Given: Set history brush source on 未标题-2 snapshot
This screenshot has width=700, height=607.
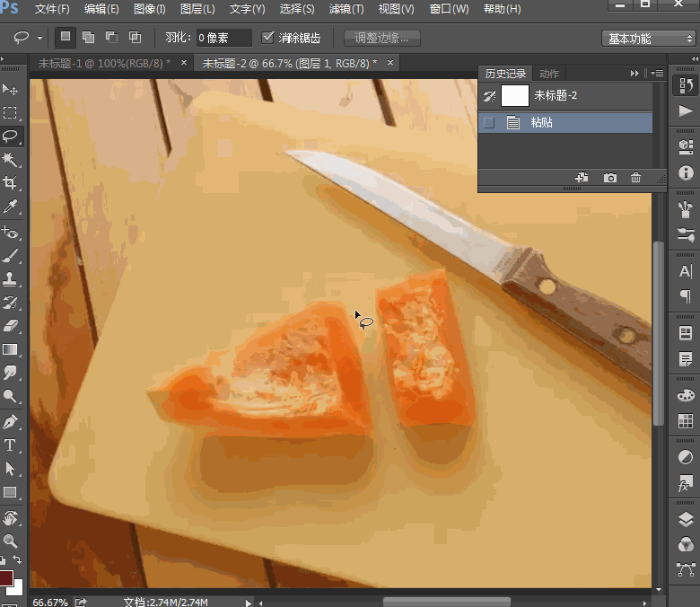Looking at the screenshot, I should (x=489, y=95).
